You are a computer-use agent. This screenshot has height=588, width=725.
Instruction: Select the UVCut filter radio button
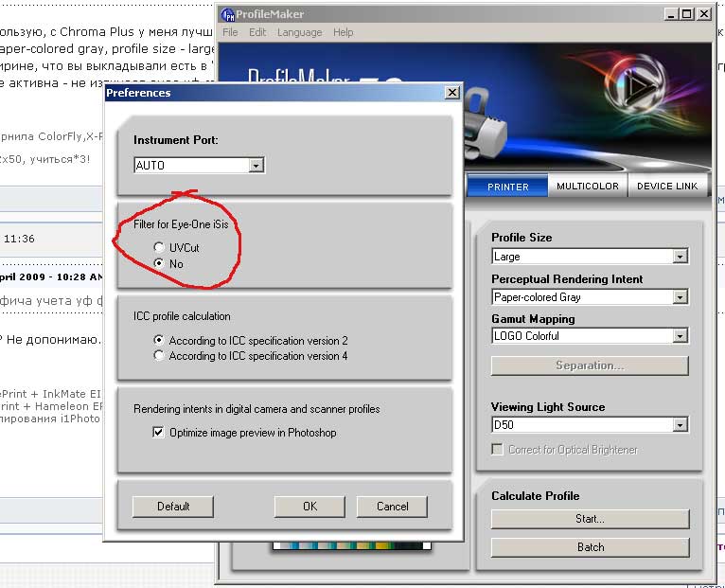pos(159,247)
